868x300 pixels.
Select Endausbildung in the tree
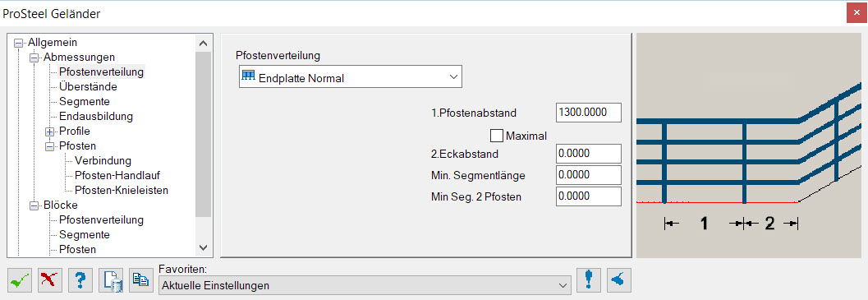(x=96, y=117)
